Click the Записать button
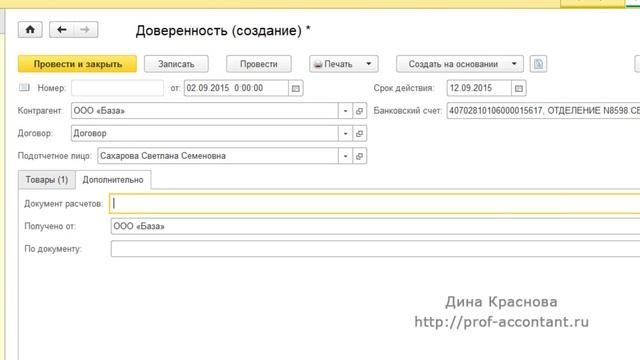Viewport: 640px width, 360px height. (x=176, y=64)
